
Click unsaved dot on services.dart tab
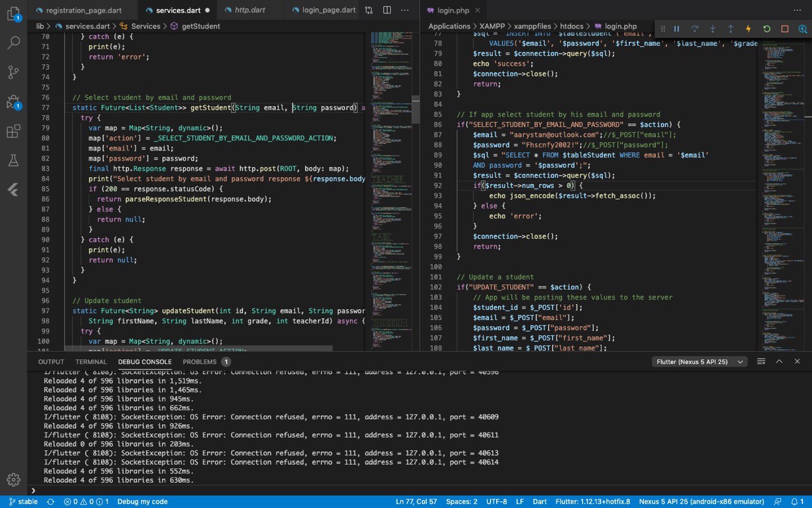207,10
